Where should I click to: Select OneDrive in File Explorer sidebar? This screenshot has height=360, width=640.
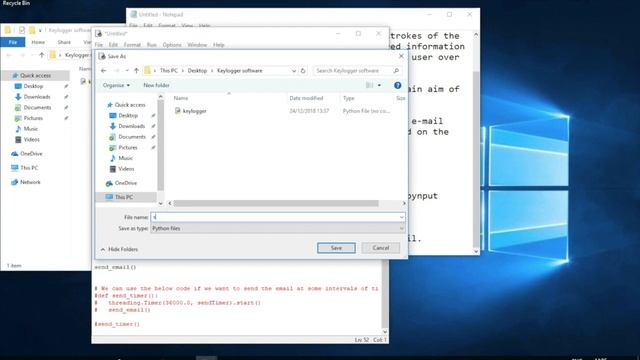click(x=31, y=153)
